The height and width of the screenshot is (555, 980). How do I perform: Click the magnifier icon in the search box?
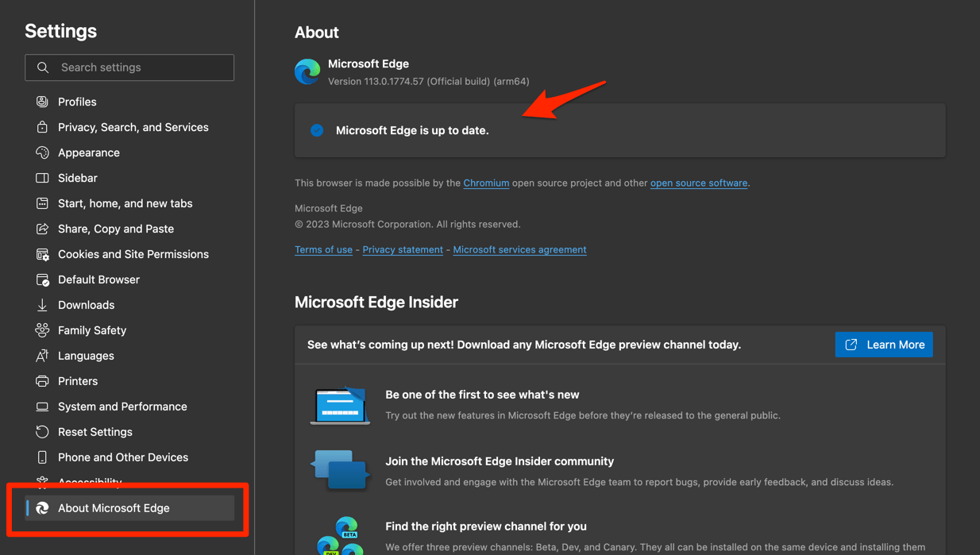[43, 67]
